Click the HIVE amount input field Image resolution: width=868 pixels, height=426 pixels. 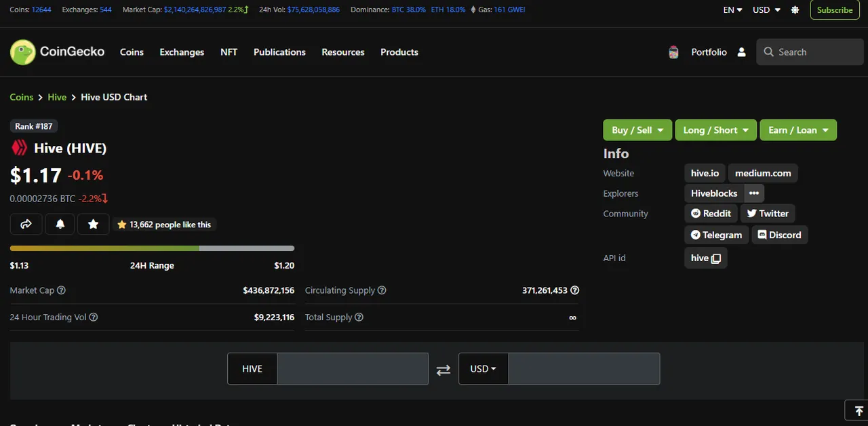click(353, 369)
